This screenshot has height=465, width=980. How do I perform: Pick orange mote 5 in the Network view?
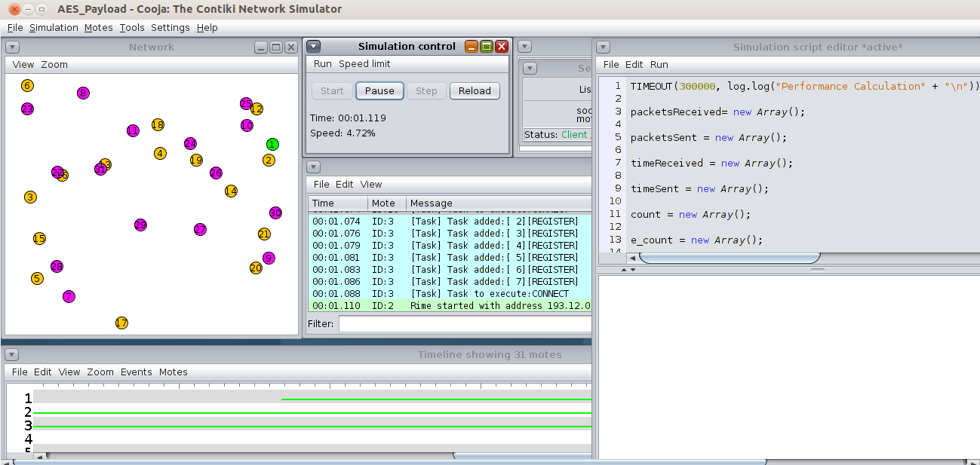point(37,278)
